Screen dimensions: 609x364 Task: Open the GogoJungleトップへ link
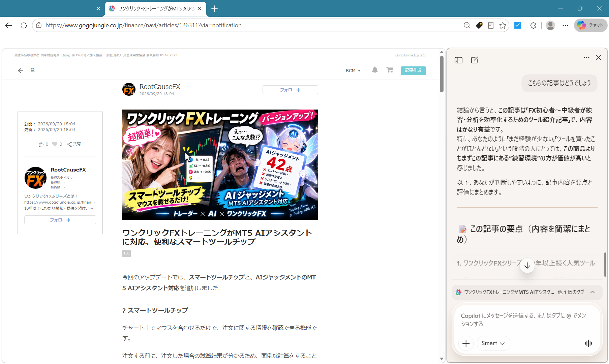pos(410,55)
